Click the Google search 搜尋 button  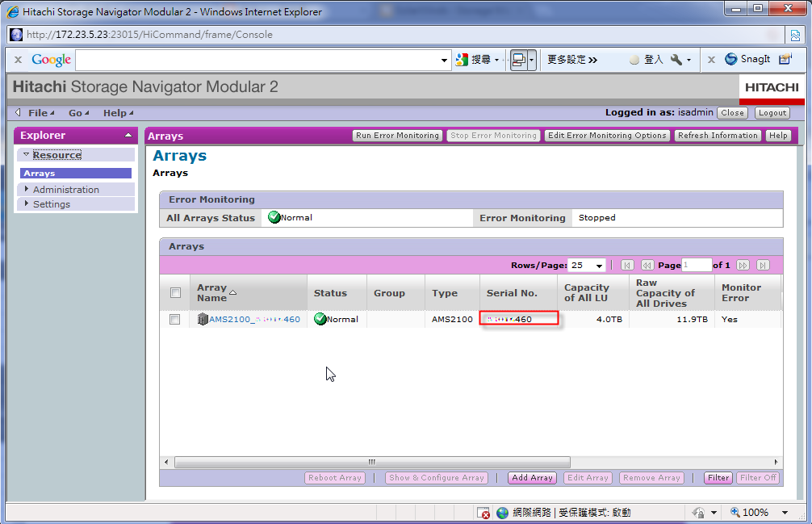[473, 60]
